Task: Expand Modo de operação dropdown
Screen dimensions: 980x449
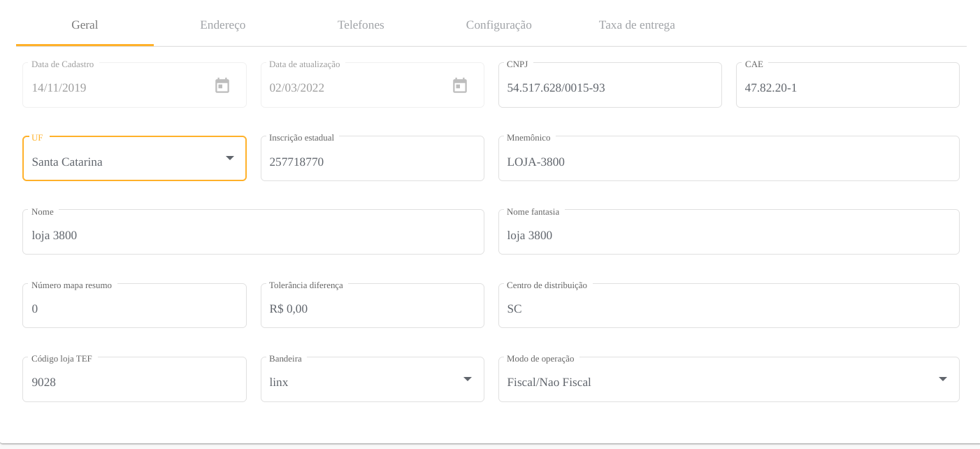Action: tap(943, 379)
